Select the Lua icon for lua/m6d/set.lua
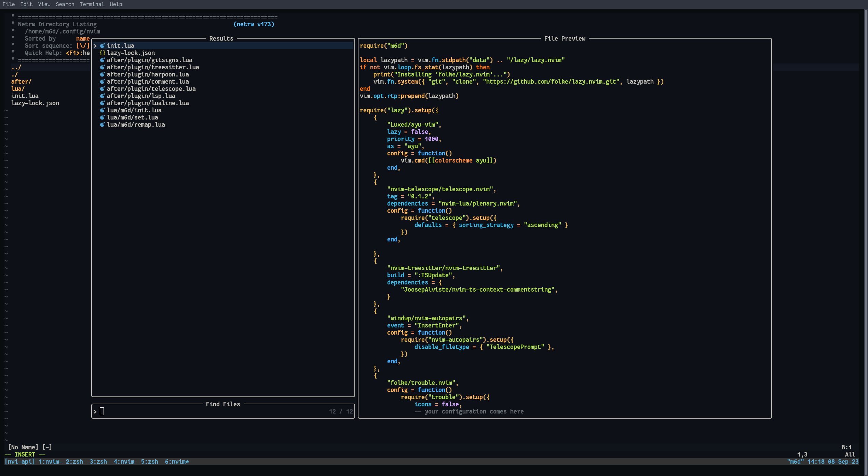Image resolution: width=868 pixels, height=476 pixels. coord(103,117)
